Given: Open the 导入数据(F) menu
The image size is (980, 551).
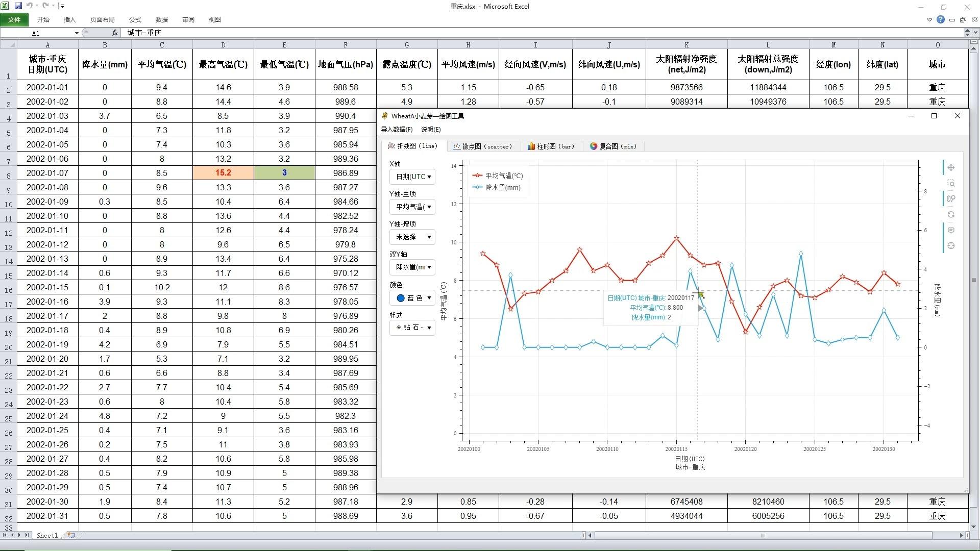Looking at the screenshot, I should [x=397, y=130].
